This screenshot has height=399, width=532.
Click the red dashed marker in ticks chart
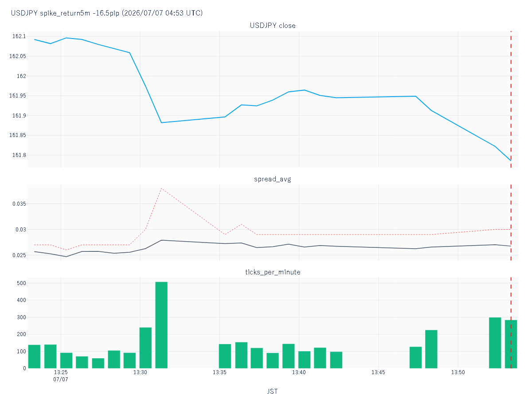511,323
